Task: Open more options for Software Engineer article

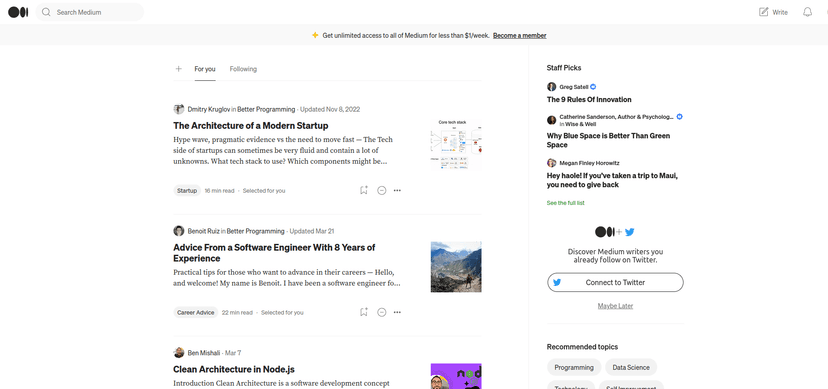Action: [x=398, y=312]
